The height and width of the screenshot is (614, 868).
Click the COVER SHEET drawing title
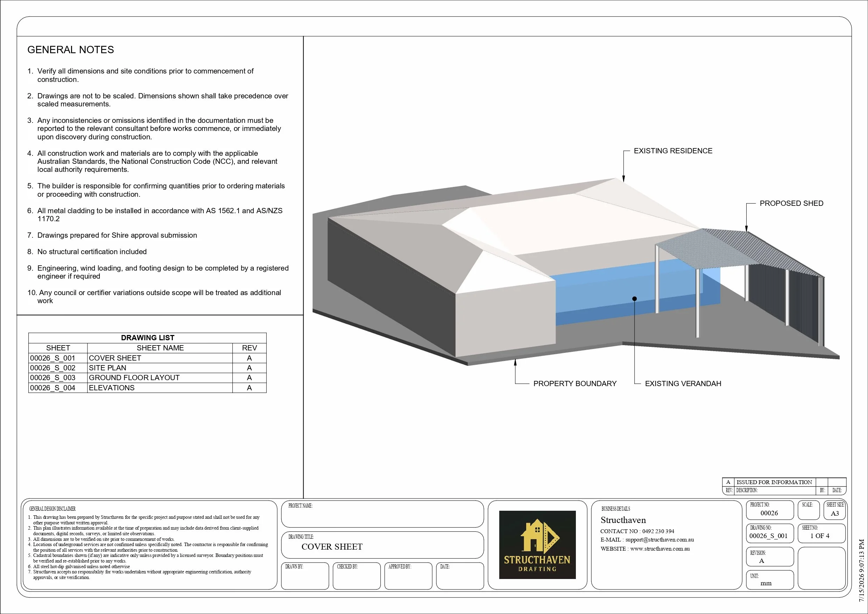(332, 547)
